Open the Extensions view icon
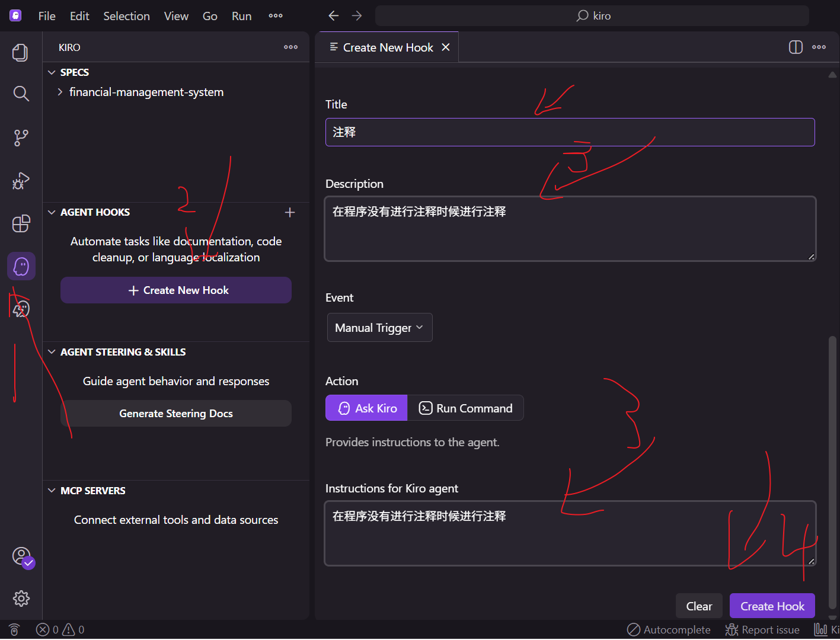Viewport: 840px width, 640px height. (x=21, y=223)
